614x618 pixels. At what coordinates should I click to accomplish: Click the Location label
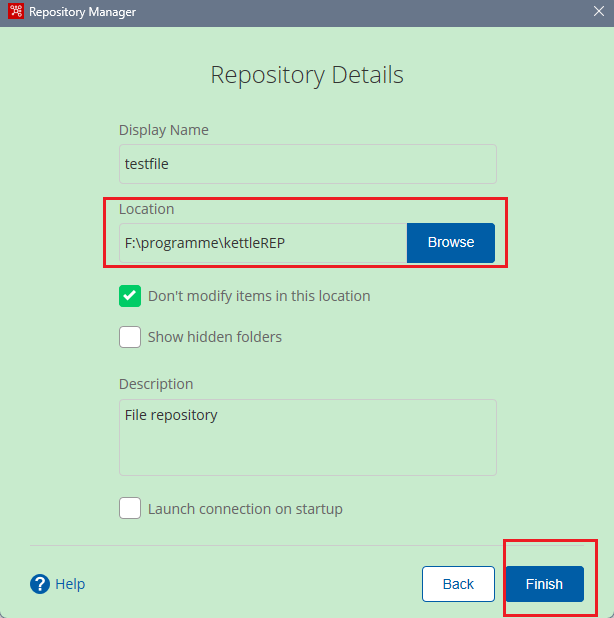147,209
